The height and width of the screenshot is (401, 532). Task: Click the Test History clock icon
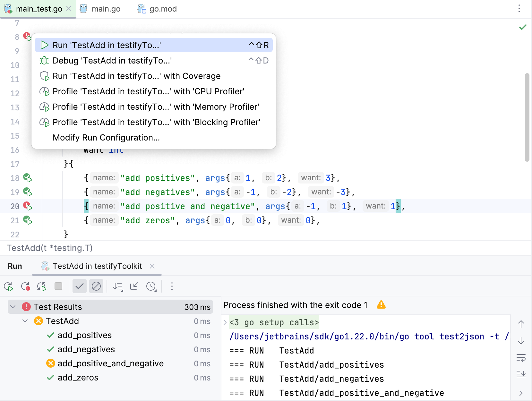151,286
